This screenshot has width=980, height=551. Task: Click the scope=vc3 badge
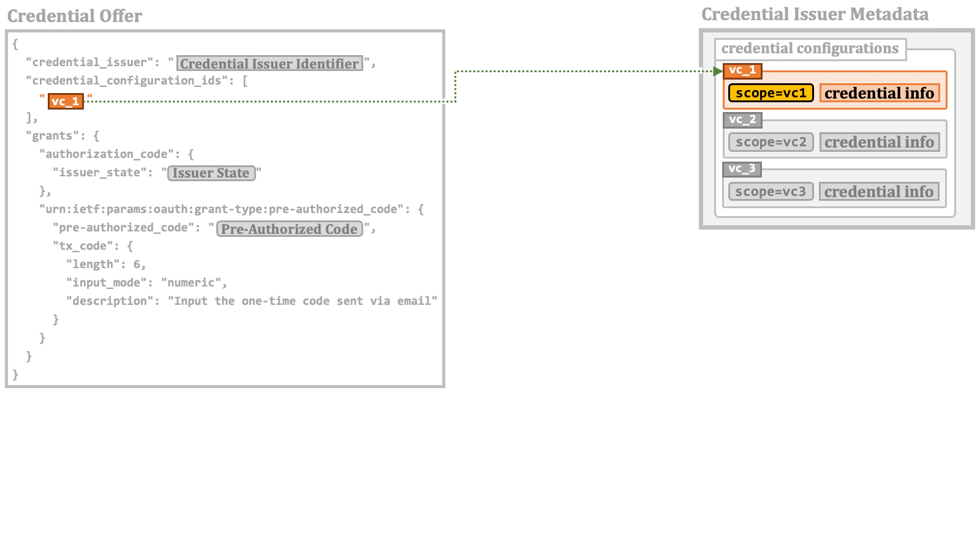771,191
